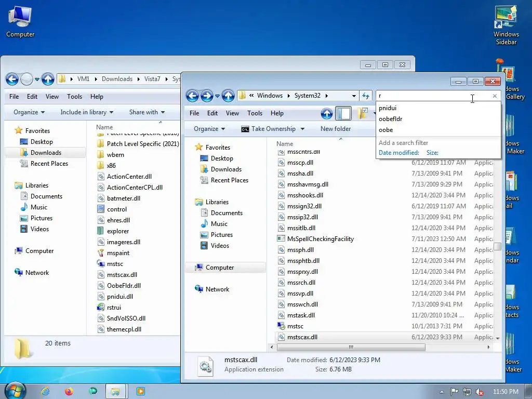
Task: Open the Start menu orb
Action: click(15, 390)
